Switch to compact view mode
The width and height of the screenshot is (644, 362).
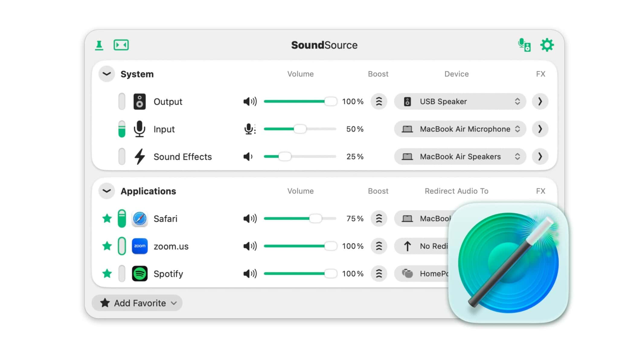click(x=121, y=45)
